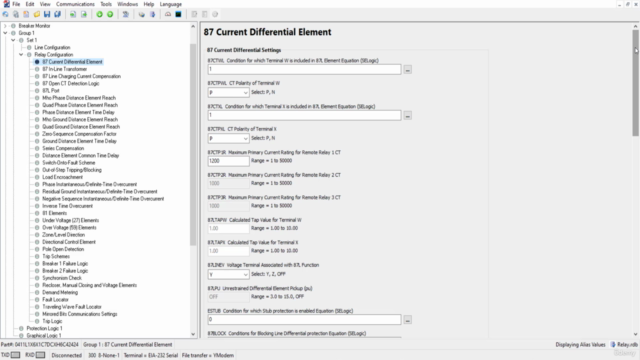The width and height of the screenshot is (640, 360).
Task: Collapse the Group 1 tree node
Action: coord(5,33)
